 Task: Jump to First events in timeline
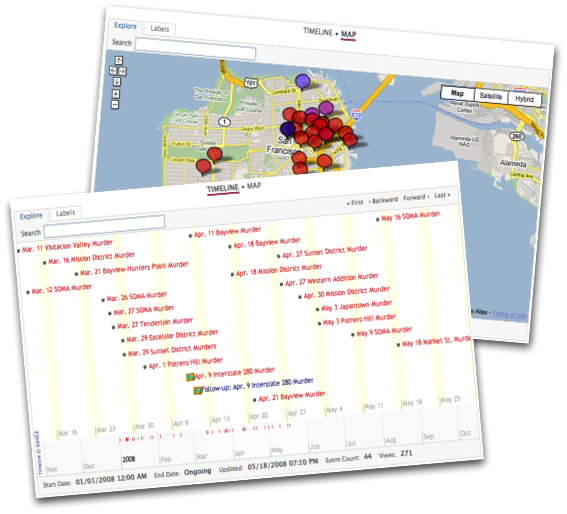pos(355,203)
